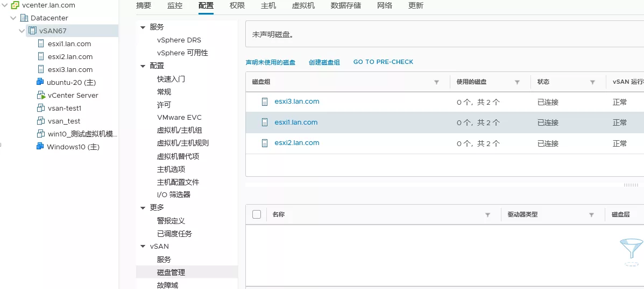Click GO TO PRE-CHECK link
This screenshot has height=289, width=644.
[383, 62]
